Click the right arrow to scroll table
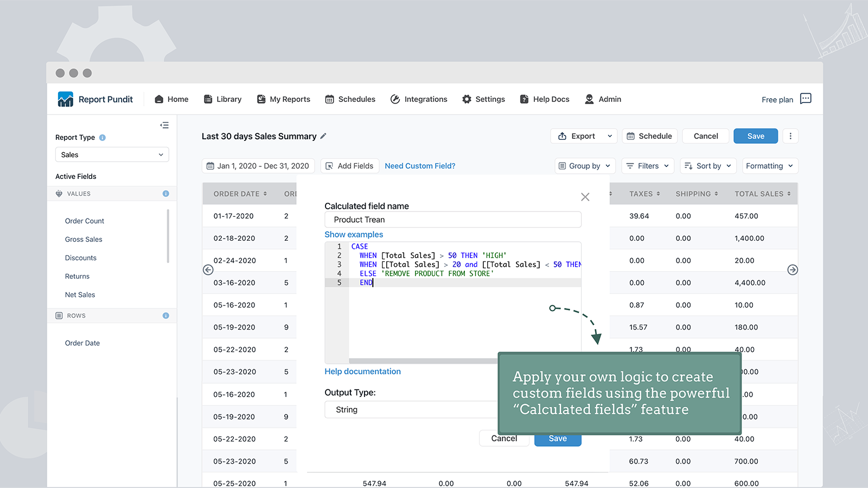868x488 pixels. (x=793, y=270)
